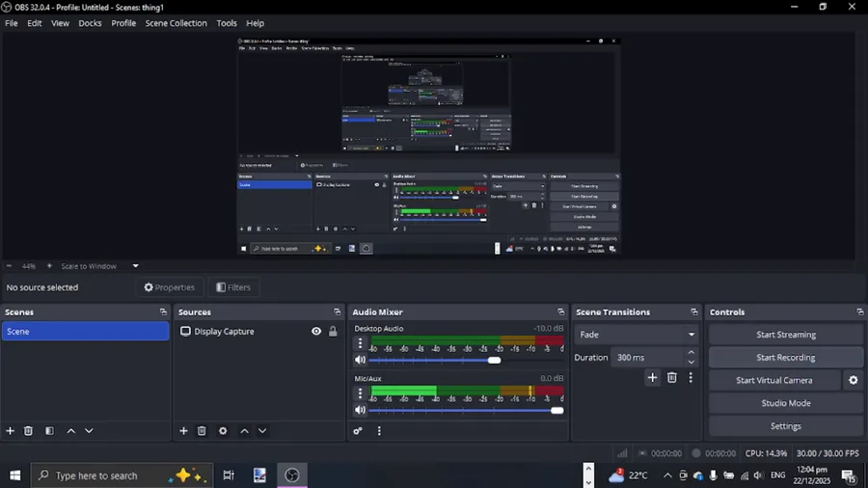Undock the Scenes panel
The image size is (868, 488).
(163, 312)
